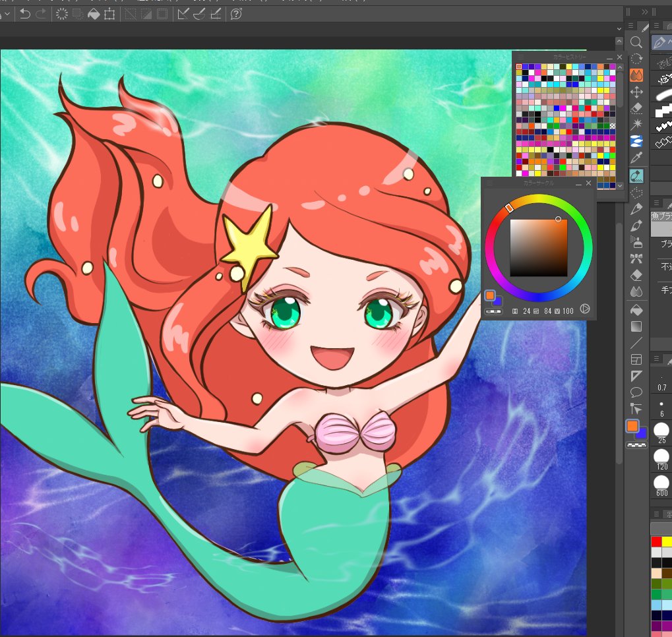Select the Decoration ribbon tool
The image size is (672, 637).
tap(636, 258)
